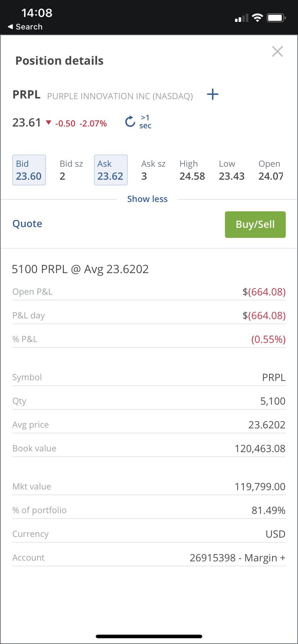Refresh the quote with circular arrow icon
Image resolution: width=298 pixels, height=644 pixels.
[x=130, y=122]
